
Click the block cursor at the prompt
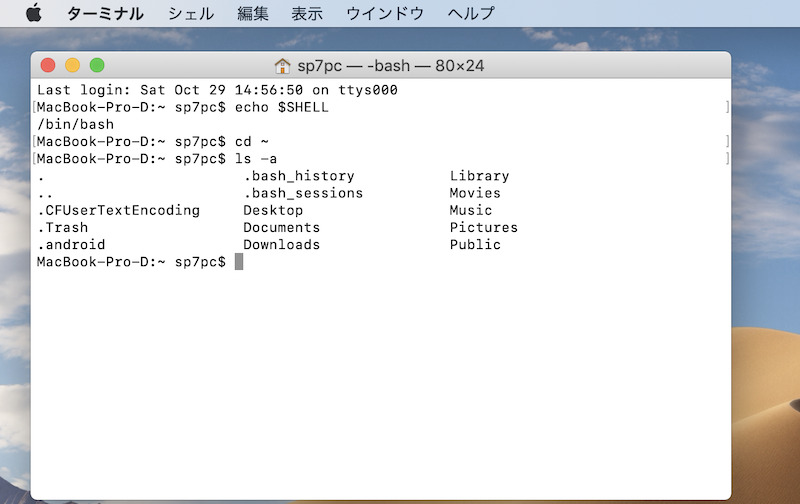click(x=239, y=262)
